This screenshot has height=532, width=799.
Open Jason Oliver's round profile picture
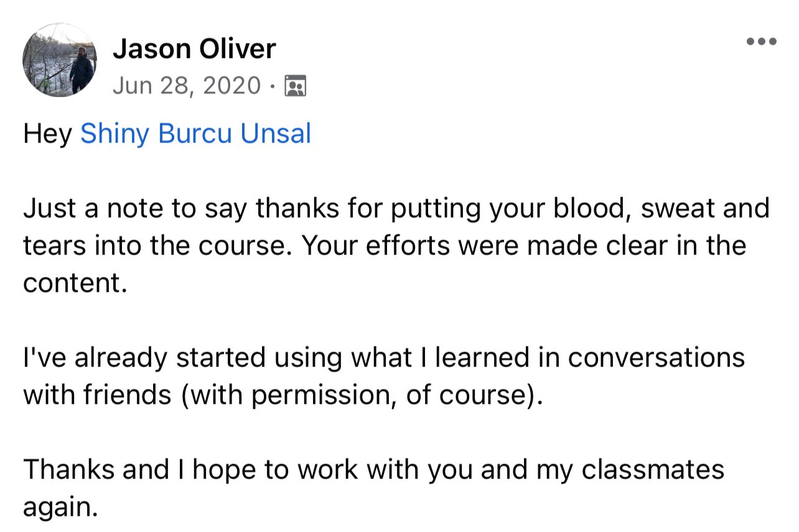tap(60, 60)
